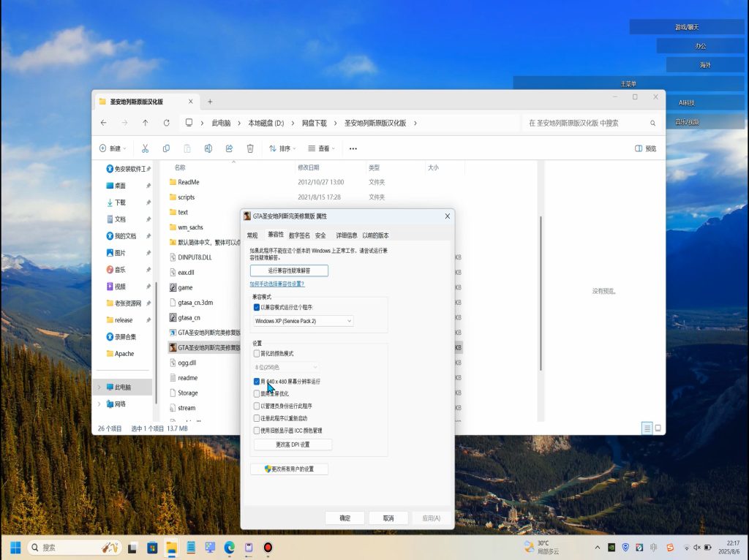This screenshot has width=749, height=560.
Task: Expand 网络 node in the navigation pane
Action: pos(99,404)
